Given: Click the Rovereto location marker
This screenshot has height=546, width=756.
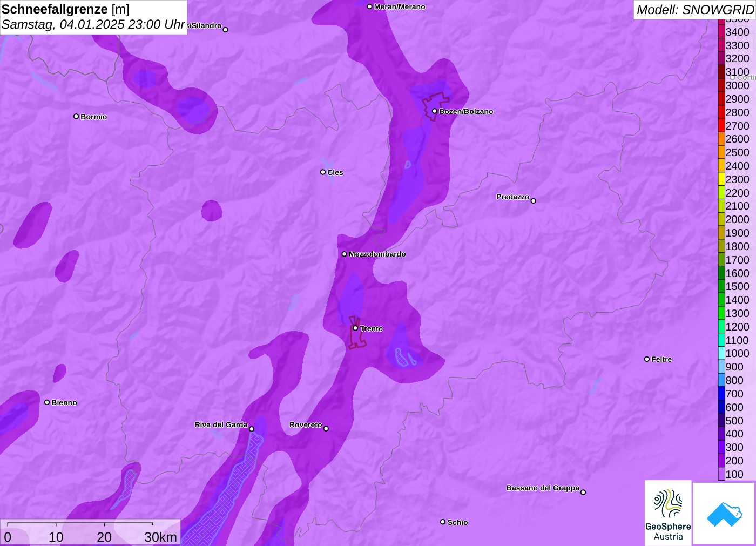Looking at the screenshot, I should [x=326, y=429].
